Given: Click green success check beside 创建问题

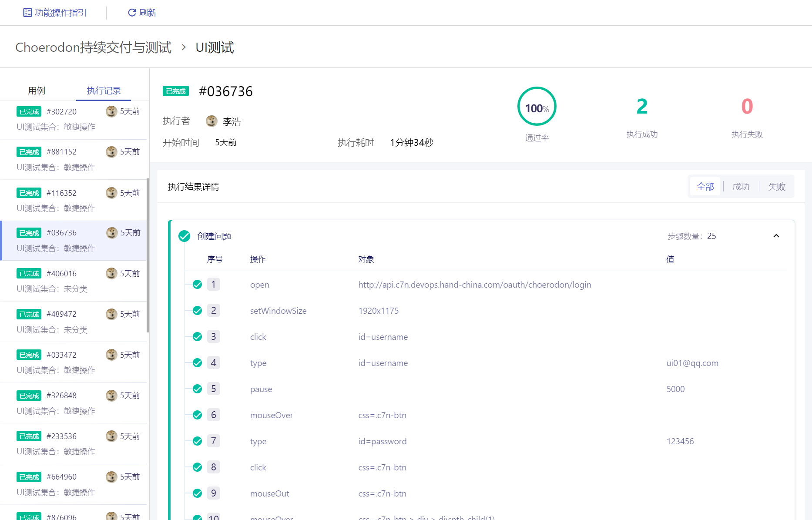Looking at the screenshot, I should tap(184, 236).
